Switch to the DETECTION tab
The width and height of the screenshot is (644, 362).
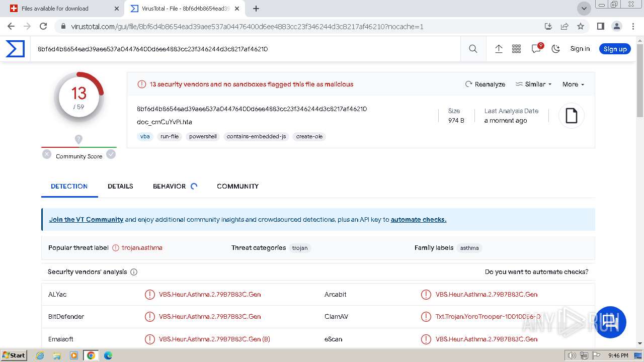pos(69,186)
